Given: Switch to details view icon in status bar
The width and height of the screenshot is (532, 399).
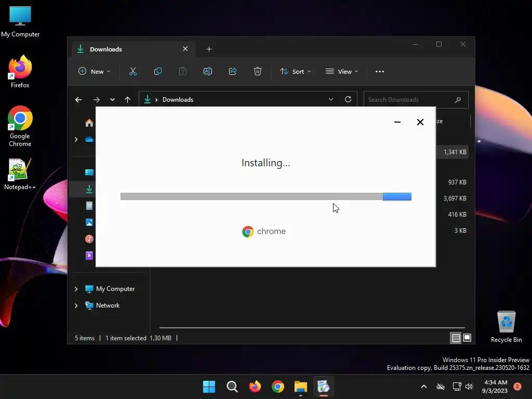Looking at the screenshot, I should click(x=456, y=338).
